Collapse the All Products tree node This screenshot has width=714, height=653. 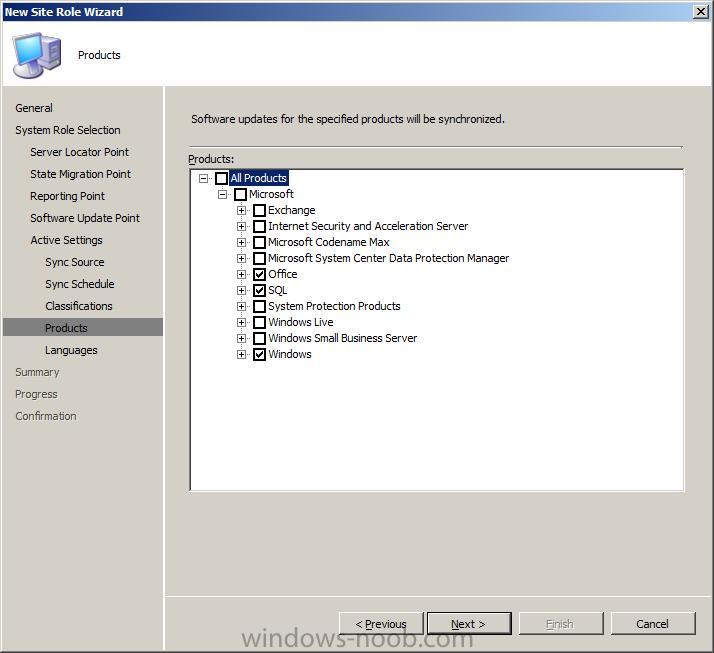coord(204,178)
